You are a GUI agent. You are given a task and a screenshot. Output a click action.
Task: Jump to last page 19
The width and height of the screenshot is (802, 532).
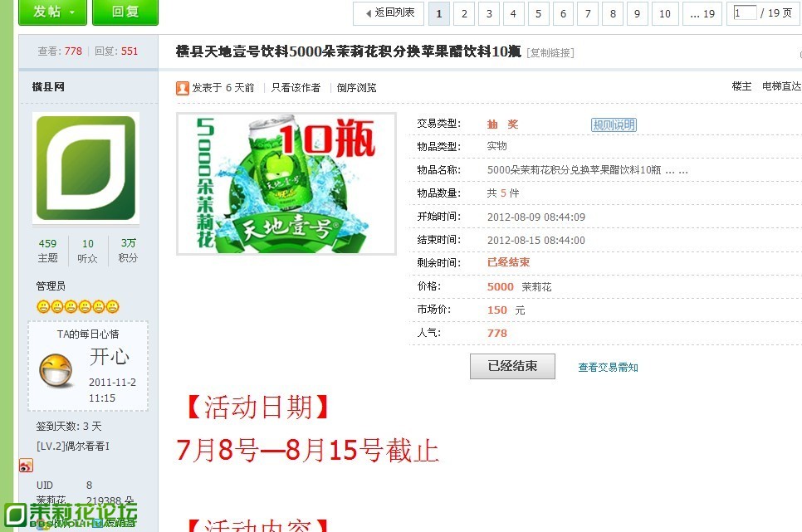coord(702,14)
